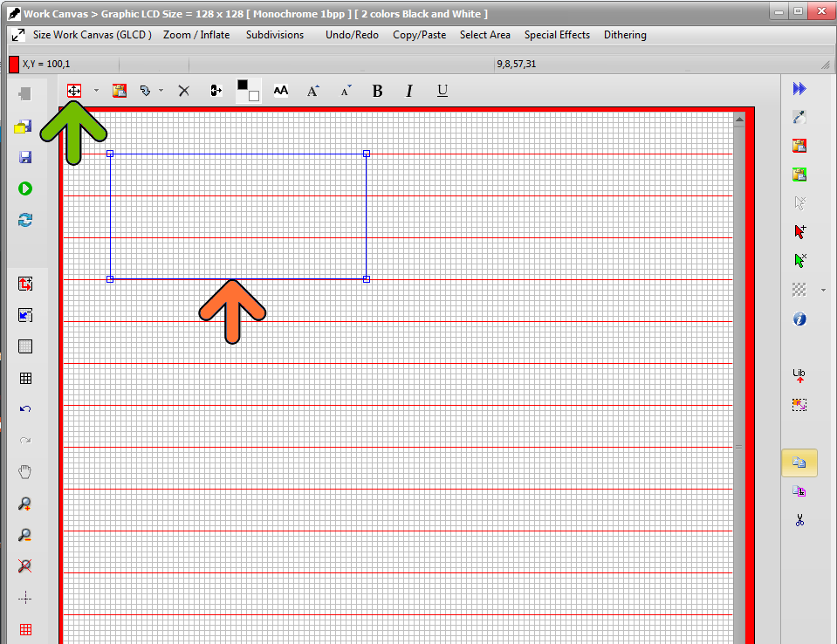This screenshot has width=837, height=644.
Task: Click the bottom-right handle of blue selection
Action: pos(367,279)
